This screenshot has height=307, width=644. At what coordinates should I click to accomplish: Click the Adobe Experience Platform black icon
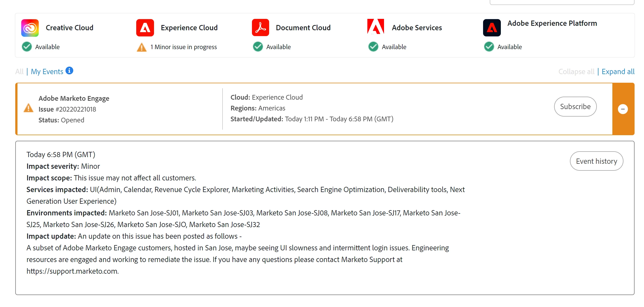click(x=492, y=28)
